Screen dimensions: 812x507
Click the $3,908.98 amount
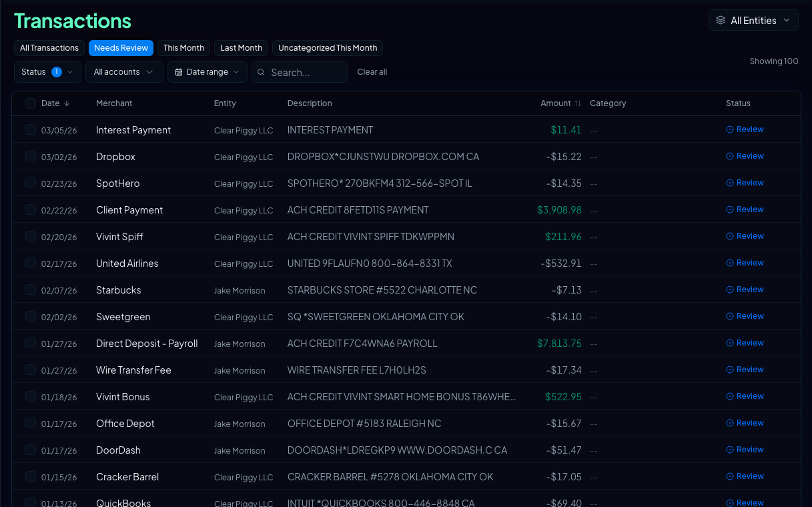click(559, 210)
